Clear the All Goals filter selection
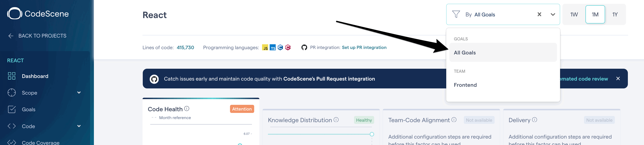Viewport: 644px width, 145px height. click(539, 14)
